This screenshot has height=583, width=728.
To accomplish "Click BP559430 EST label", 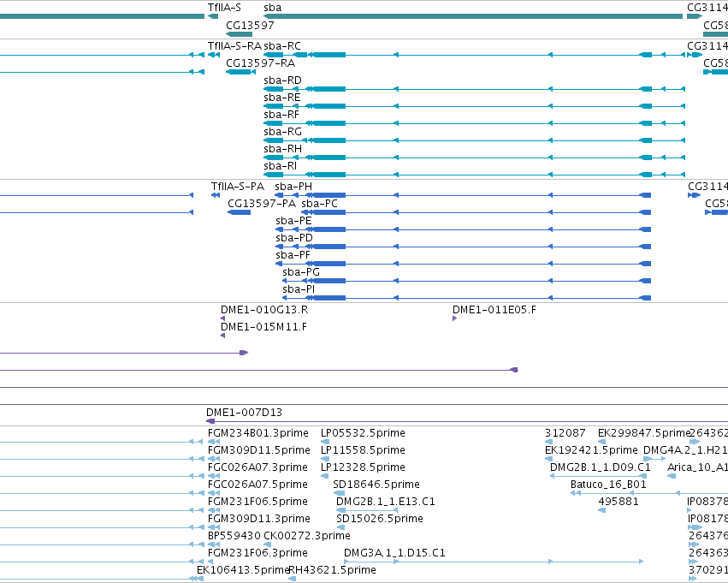I will [x=234, y=537].
